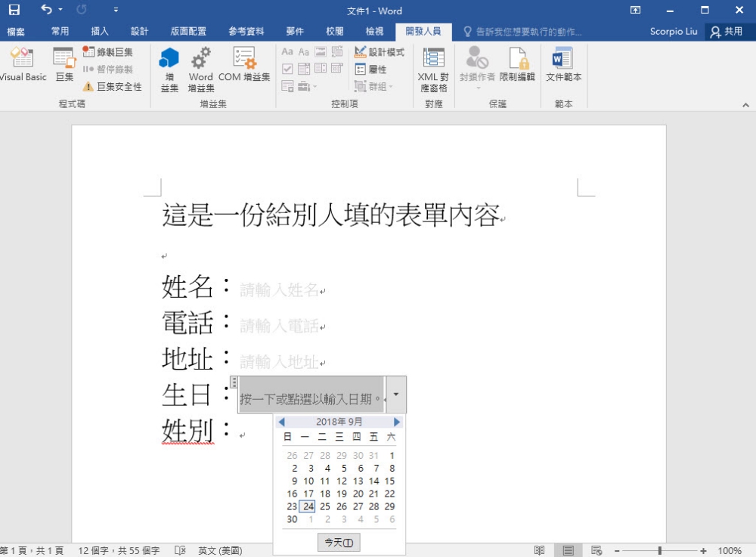Image resolution: width=756 pixels, height=557 pixels.
Task: Switch to the 插入 ribbon tab
Action: click(99, 31)
